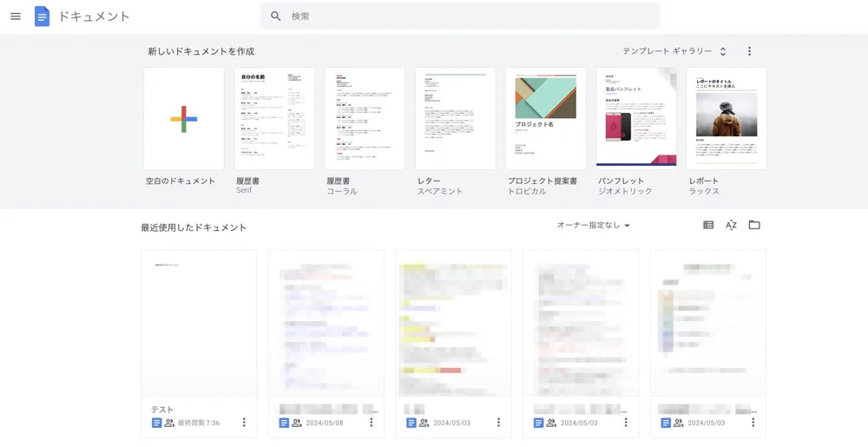Open the main hamburger menu
Viewport: 868px width, 447px height.
[x=16, y=16]
